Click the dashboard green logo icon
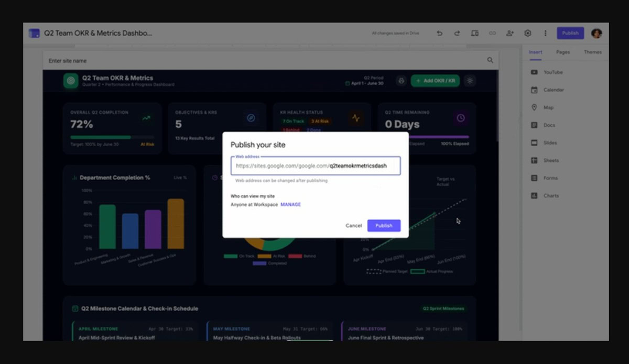Image resolution: width=629 pixels, height=364 pixels. pyautogui.click(x=71, y=81)
